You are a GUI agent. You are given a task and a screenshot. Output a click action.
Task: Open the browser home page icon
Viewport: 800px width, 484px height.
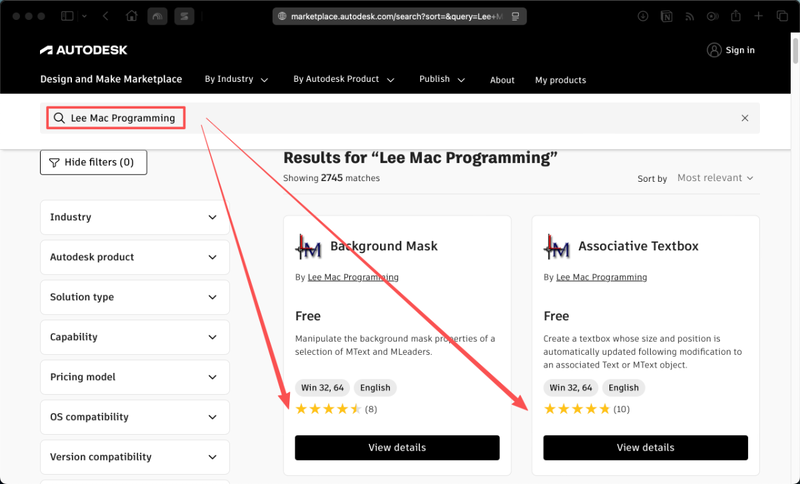132,16
